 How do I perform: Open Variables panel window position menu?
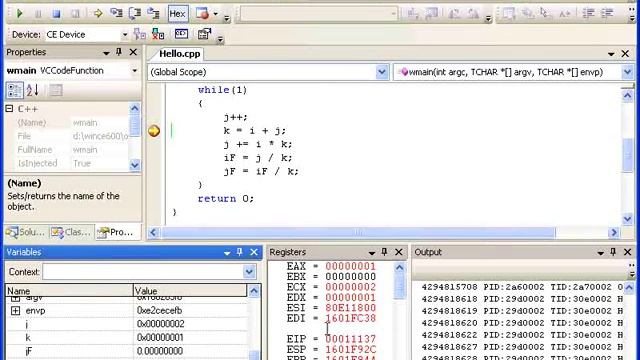(227, 253)
